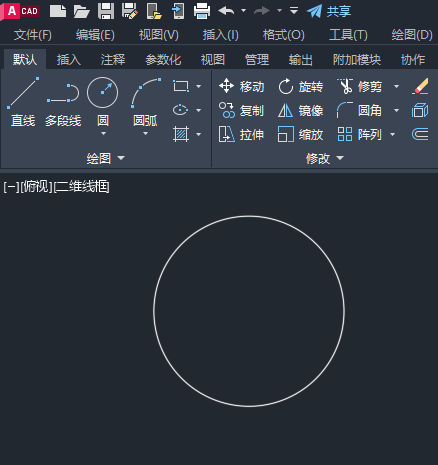Screen dimensions: 438x465
Task: Expand the ellipse tool dropdown
Action: tap(199, 110)
